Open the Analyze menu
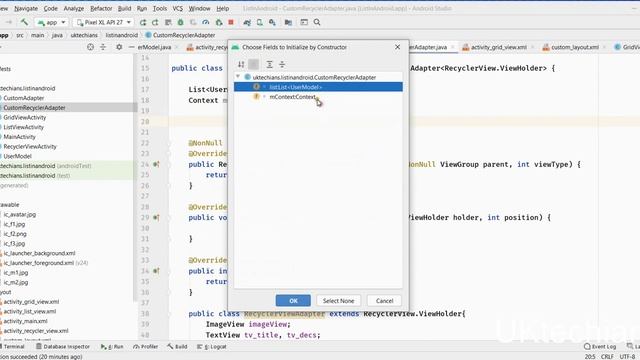Image resolution: width=640 pixels, height=360 pixels. click(x=74, y=8)
